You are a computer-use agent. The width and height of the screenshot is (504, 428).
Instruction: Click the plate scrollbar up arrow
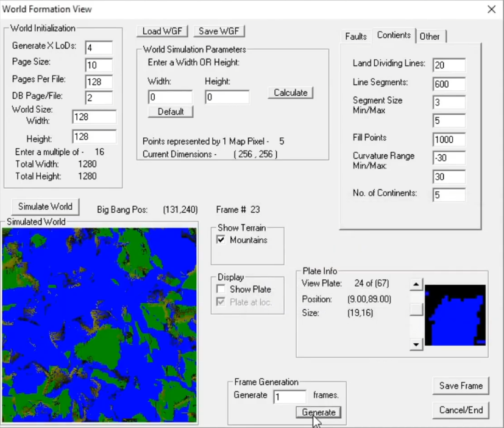[416, 285]
